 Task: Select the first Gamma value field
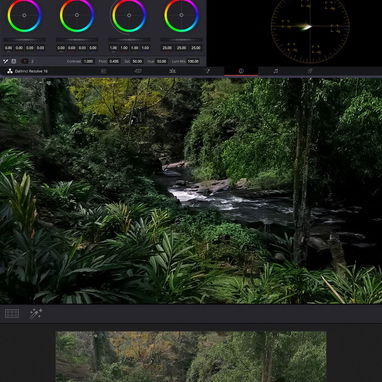(x=61, y=48)
